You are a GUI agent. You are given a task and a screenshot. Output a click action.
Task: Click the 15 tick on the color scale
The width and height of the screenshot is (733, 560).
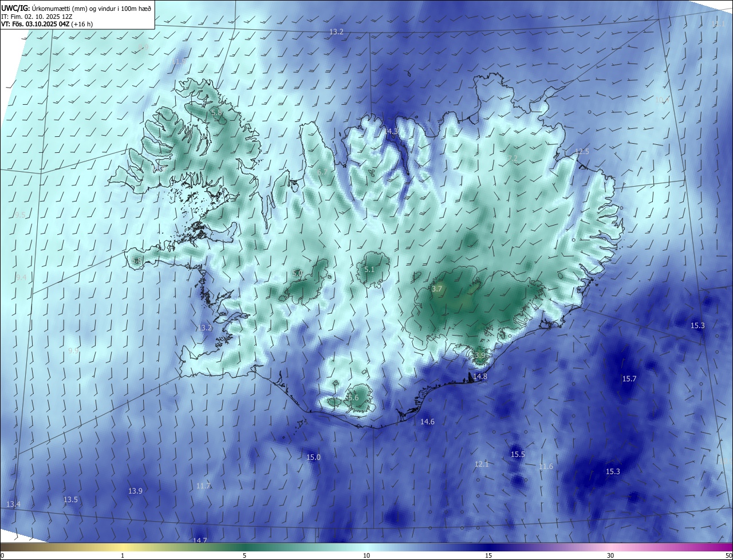point(488,556)
